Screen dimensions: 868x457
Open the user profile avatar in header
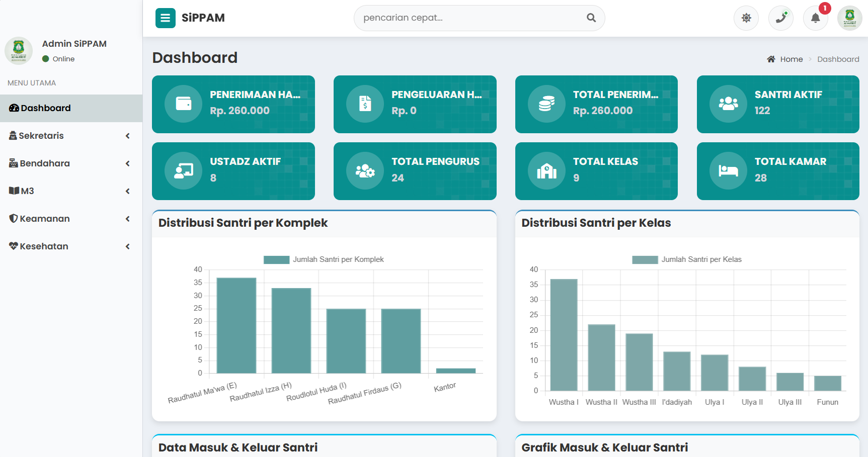coord(849,18)
